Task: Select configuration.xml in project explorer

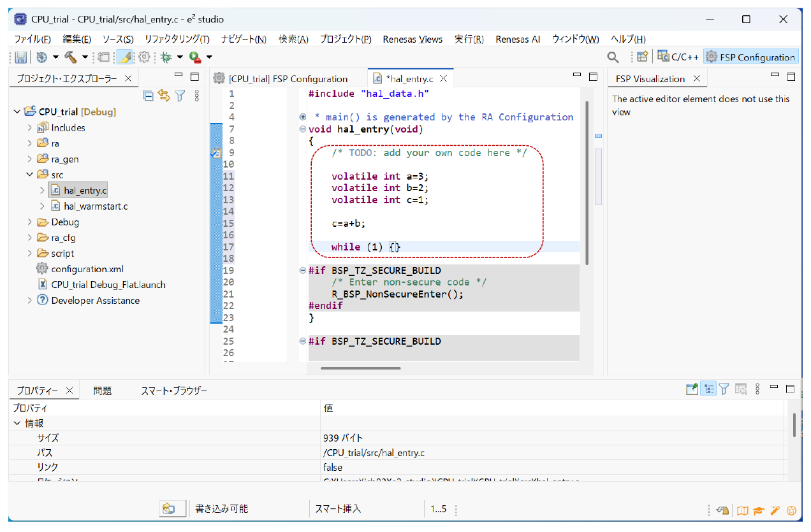Action: pyautogui.click(x=87, y=269)
